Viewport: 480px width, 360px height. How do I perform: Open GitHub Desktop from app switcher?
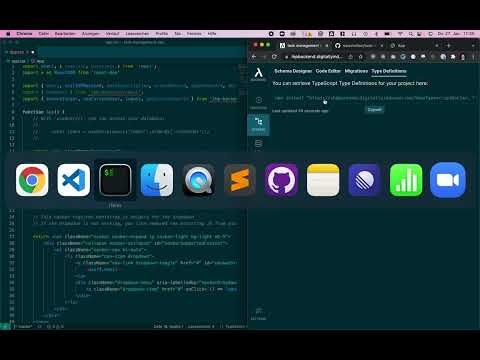(x=281, y=180)
